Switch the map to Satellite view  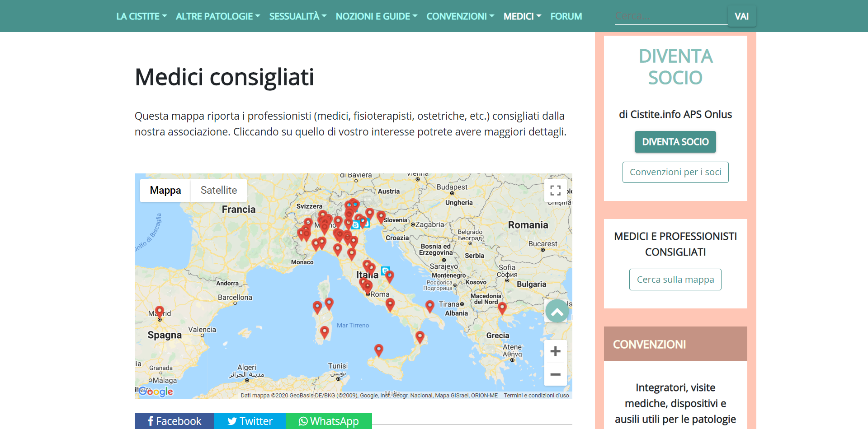(218, 191)
